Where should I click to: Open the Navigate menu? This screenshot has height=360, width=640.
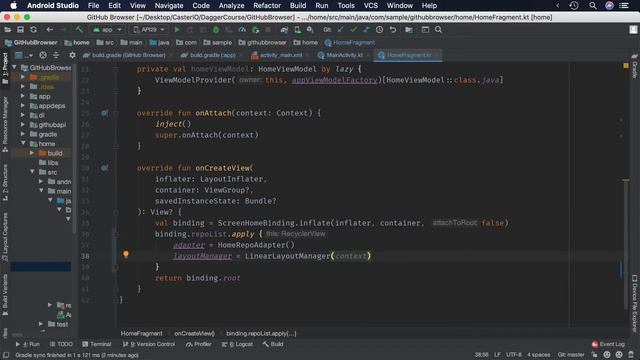click(169, 6)
